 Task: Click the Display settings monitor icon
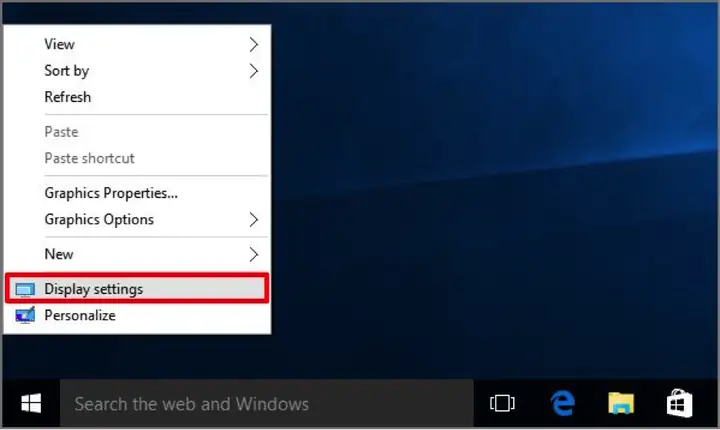(25, 289)
